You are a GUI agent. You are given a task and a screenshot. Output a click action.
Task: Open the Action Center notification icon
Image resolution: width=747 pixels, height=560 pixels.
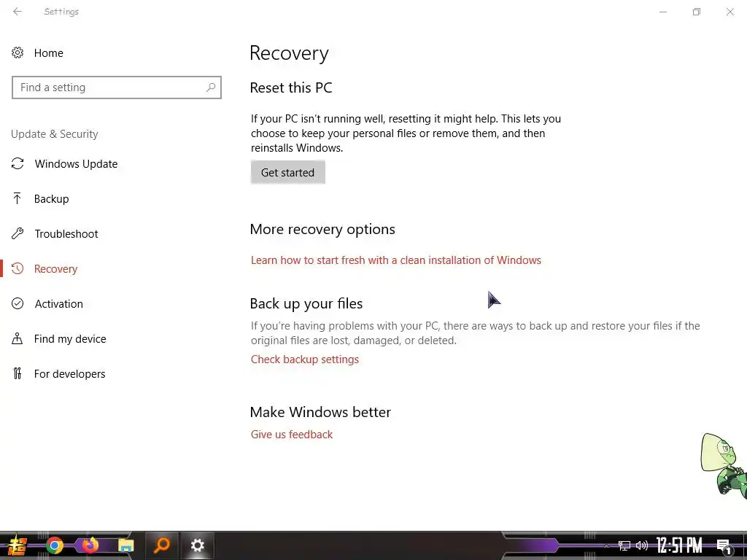click(724, 547)
